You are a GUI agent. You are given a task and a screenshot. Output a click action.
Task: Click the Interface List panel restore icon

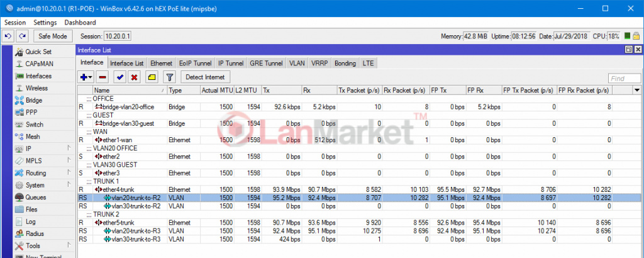point(629,50)
